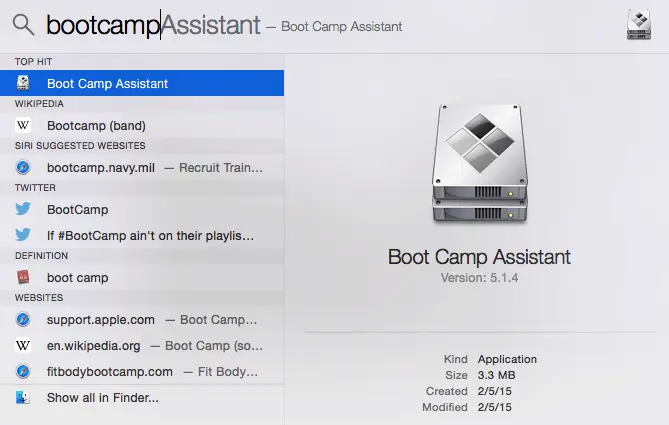Open the tweet starting "If #BootCamp ain't"
This screenshot has height=425, width=669.
point(150,236)
